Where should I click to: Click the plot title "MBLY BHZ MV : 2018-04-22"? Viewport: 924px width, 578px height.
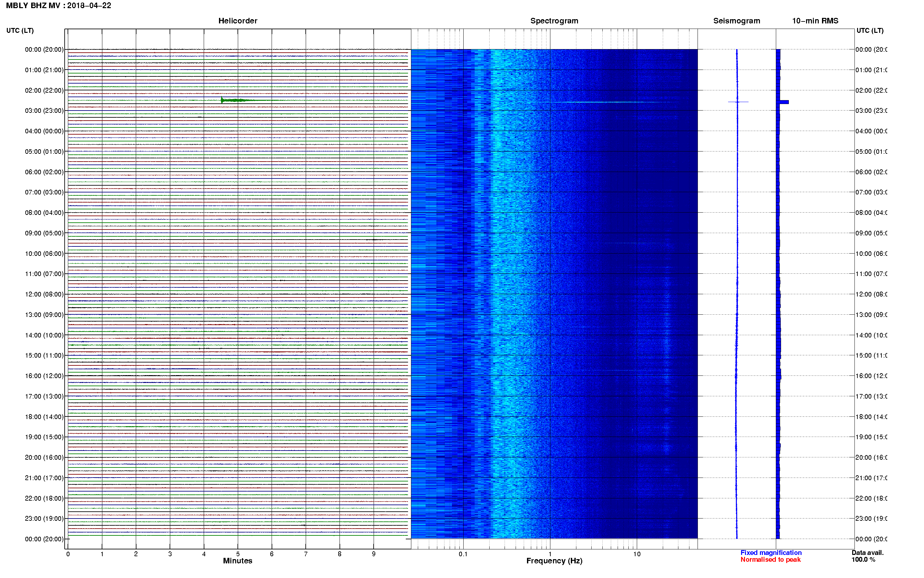coord(58,5)
